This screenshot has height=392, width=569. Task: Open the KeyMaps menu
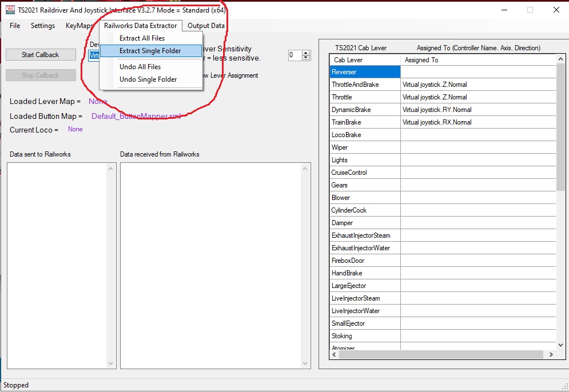[79, 26]
